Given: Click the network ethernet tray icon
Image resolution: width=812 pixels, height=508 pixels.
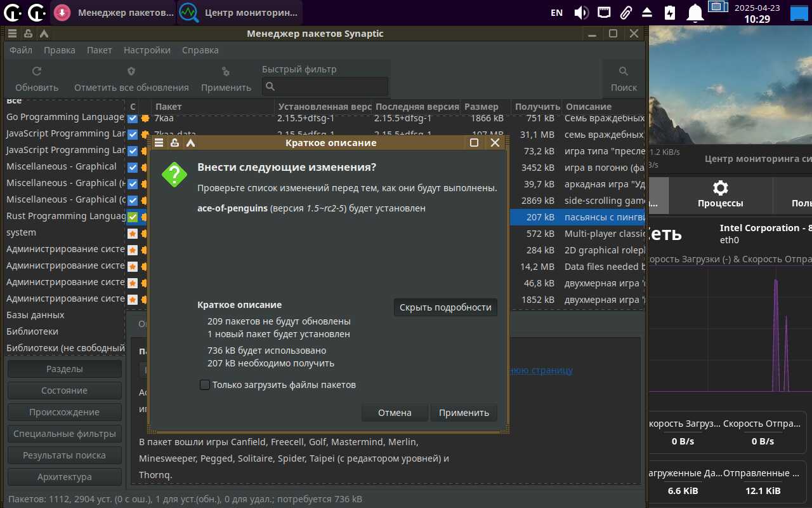Looking at the screenshot, I should [x=604, y=12].
